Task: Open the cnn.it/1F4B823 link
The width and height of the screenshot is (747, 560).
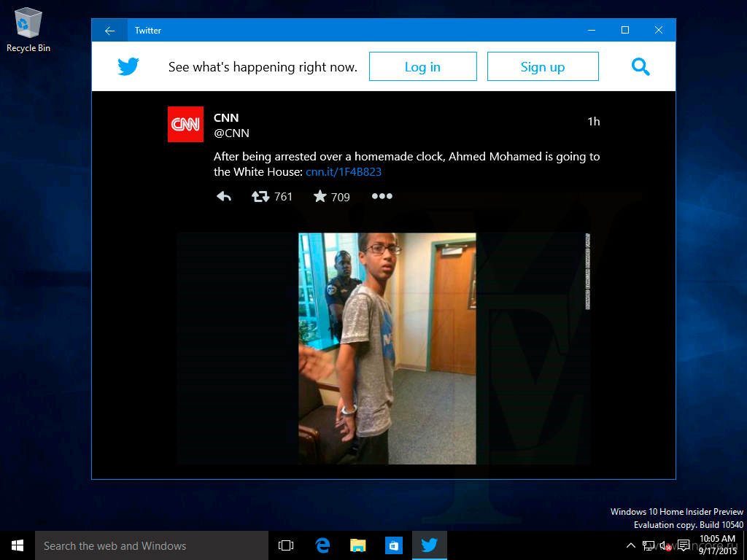Action: tap(344, 172)
